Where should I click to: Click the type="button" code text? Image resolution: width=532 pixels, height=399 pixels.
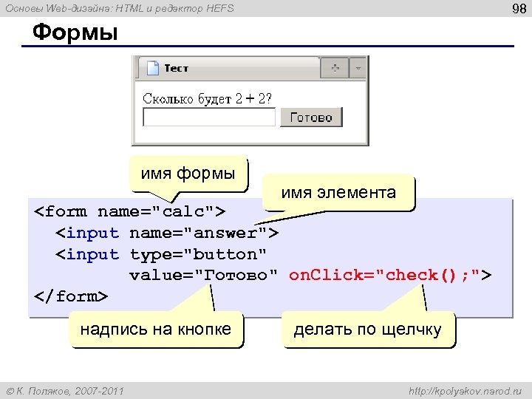(198, 254)
